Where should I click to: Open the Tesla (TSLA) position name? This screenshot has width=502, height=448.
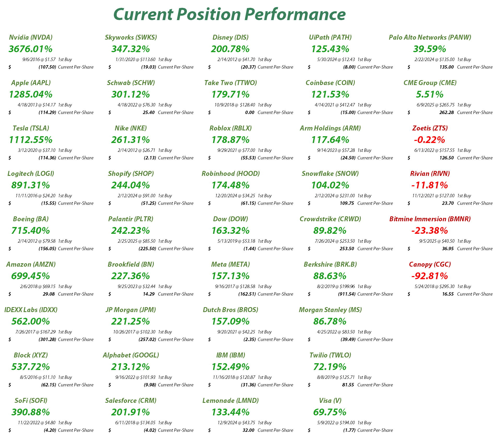(x=31, y=128)
